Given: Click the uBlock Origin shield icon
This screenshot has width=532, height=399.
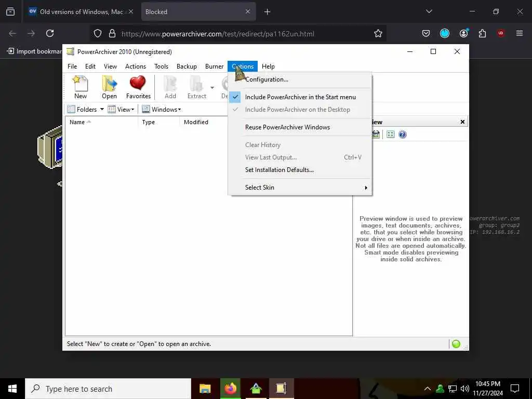Looking at the screenshot, I should pyautogui.click(x=501, y=33).
